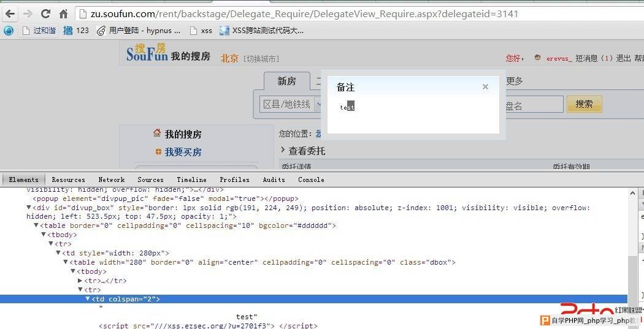Select the 新房 search tab

pos(286,81)
